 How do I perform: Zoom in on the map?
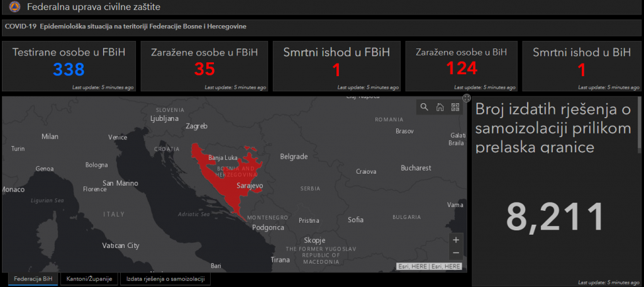[x=456, y=240]
